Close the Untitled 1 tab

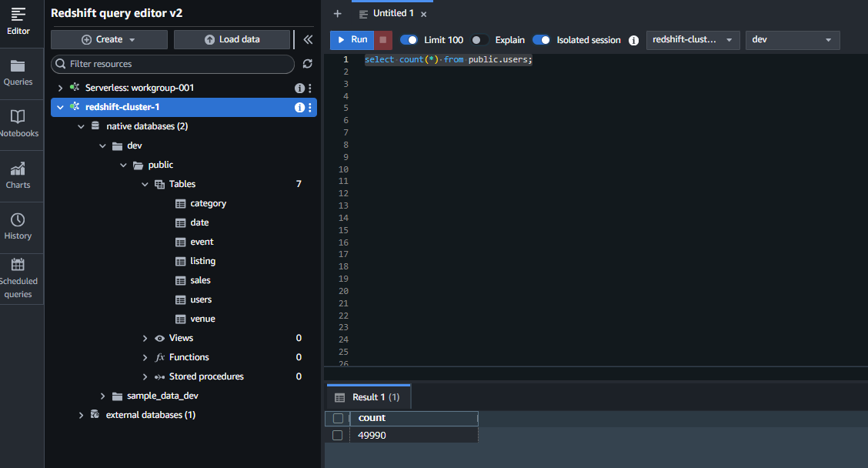(x=423, y=14)
